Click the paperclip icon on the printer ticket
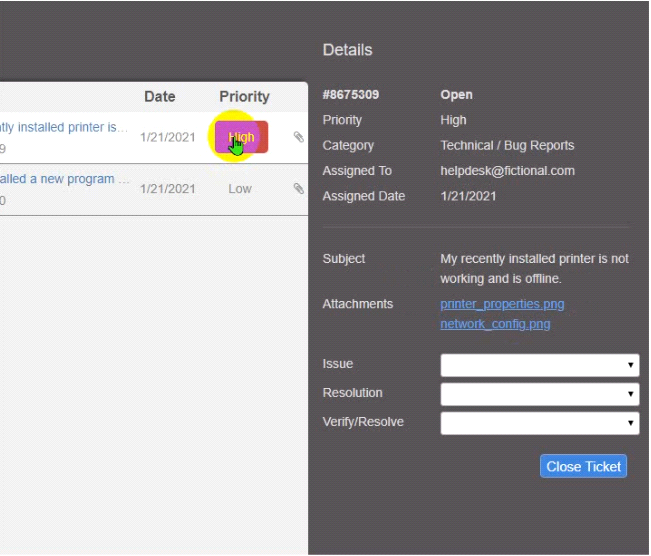This screenshot has height=556, width=651. (299, 137)
